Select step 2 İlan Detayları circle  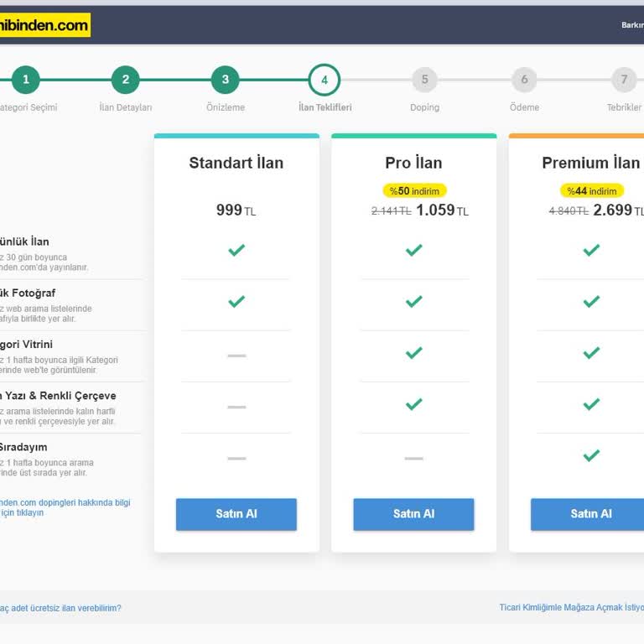coord(125,80)
